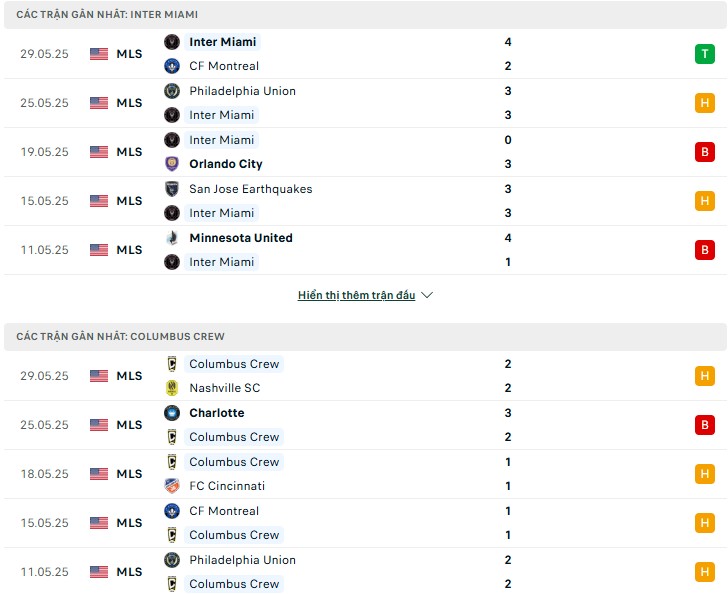Open the 'Hiển thị thêm trận đấu' link
The width and height of the screenshot is (728, 594).
coord(357,295)
